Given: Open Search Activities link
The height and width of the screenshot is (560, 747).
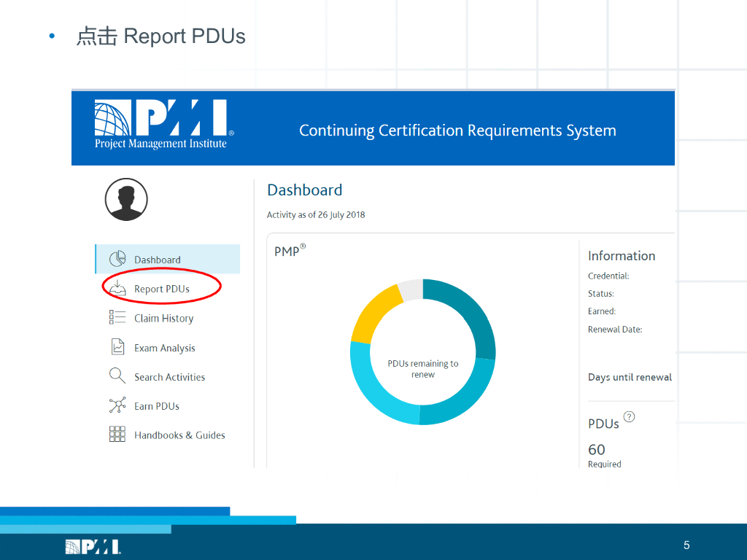Looking at the screenshot, I should coord(169,377).
